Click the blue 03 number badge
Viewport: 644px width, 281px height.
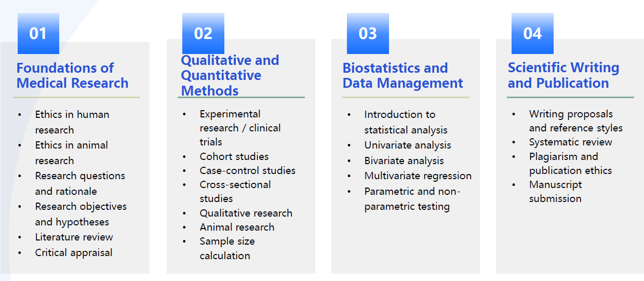(368, 34)
